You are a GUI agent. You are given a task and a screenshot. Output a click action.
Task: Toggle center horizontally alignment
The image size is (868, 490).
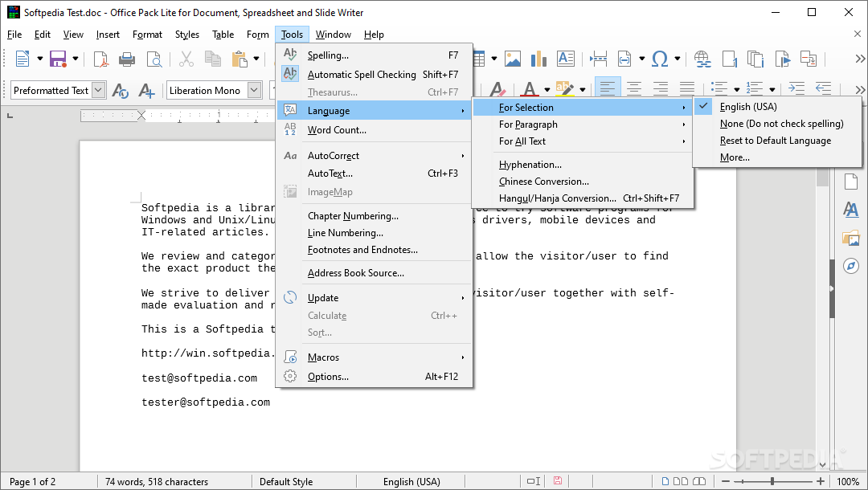click(634, 88)
